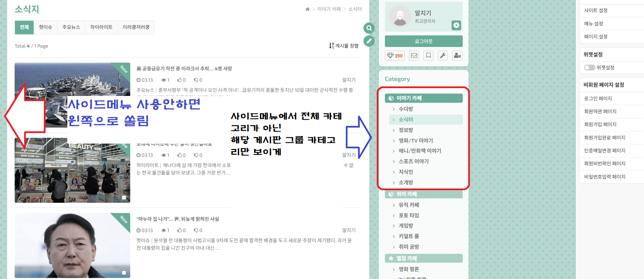Expand the 취미 카페 category header
The width and height of the screenshot is (644, 279).
(x=423, y=194)
